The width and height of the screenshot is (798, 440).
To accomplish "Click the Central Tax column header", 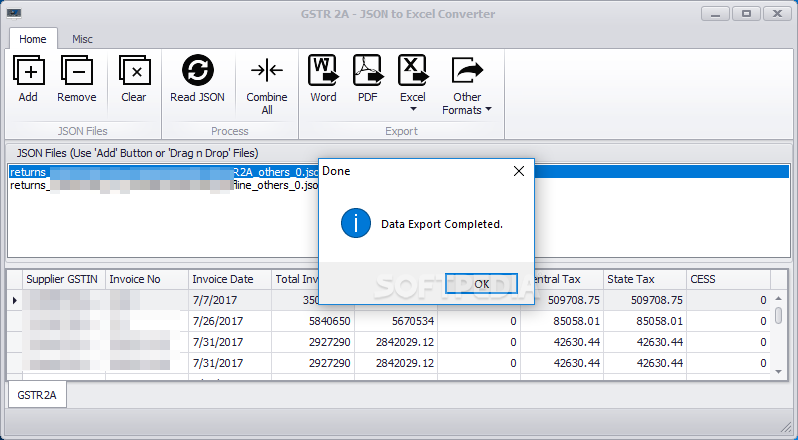I will [x=562, y=279].
